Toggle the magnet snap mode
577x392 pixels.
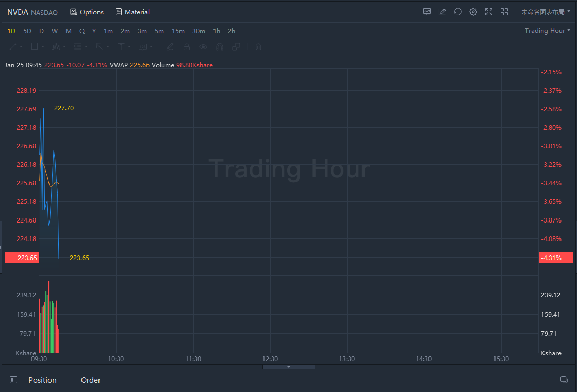click(220, 47)
